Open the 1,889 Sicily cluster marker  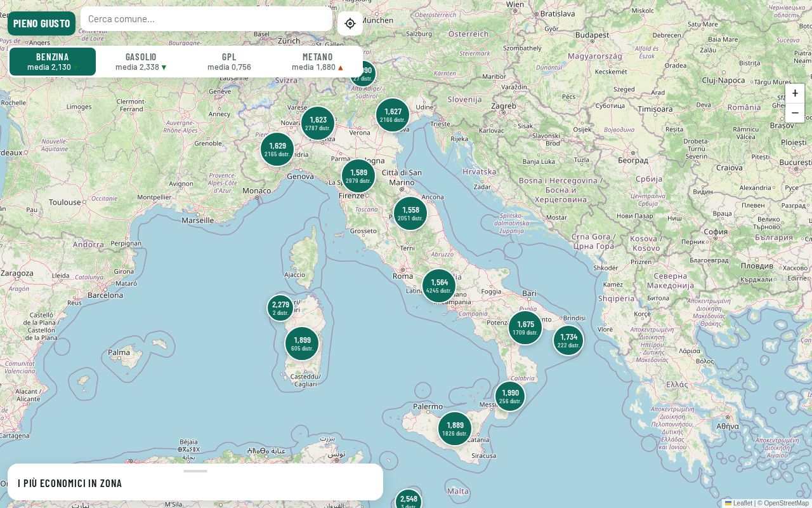(455, 429)
